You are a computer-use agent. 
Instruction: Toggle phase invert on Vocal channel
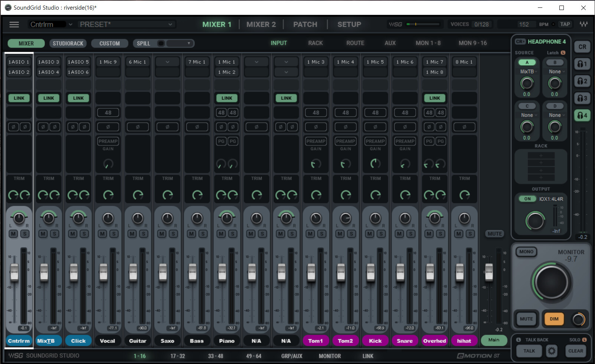108,127
